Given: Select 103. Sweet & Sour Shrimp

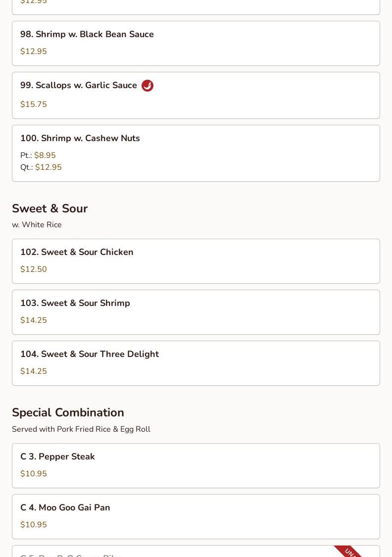Looking at the screenshot, I should point(75,304).
